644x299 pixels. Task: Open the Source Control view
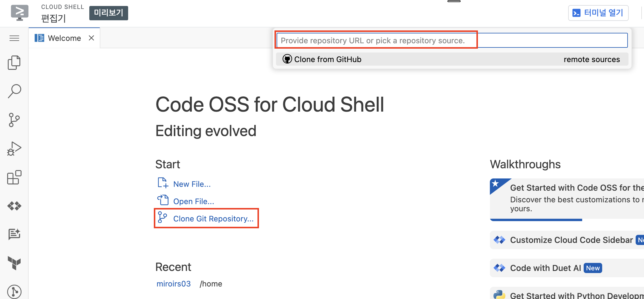click(14, 120)
